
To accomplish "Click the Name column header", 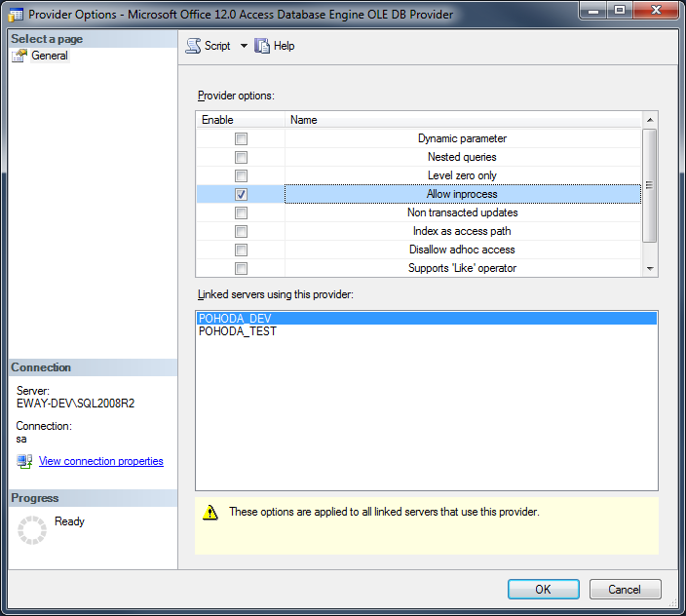I will pos(463,120).
